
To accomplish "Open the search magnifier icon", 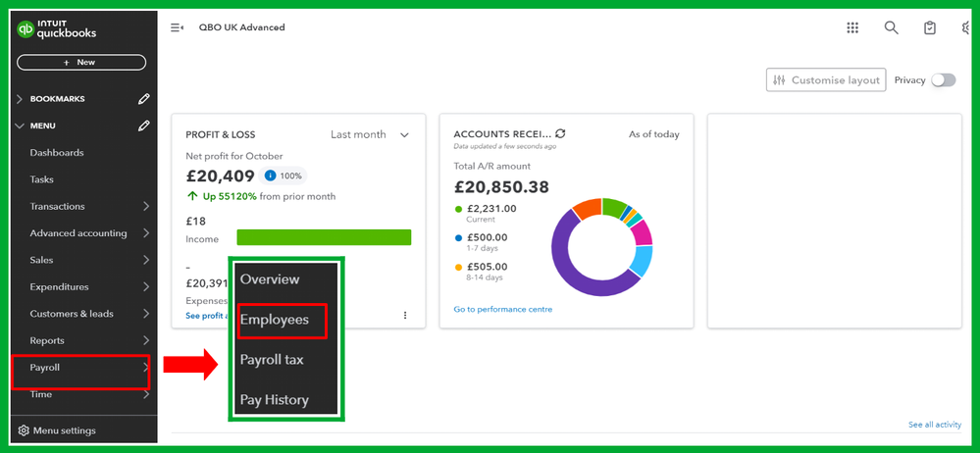I will coord(892,27).
